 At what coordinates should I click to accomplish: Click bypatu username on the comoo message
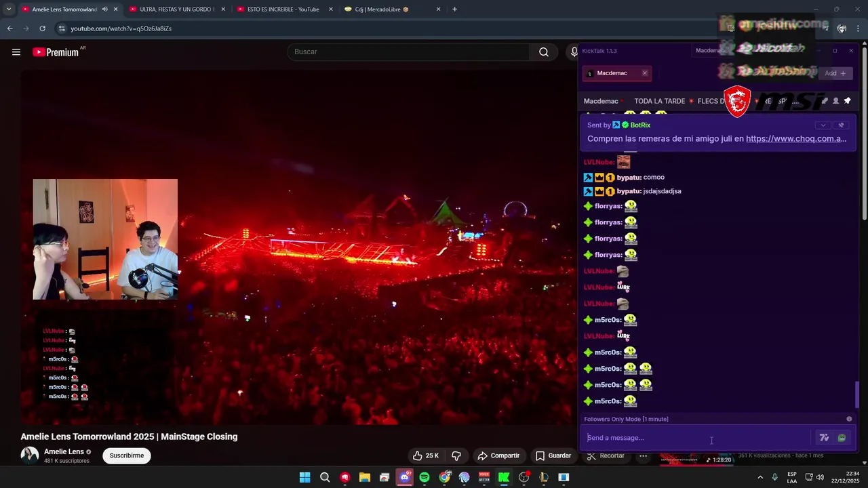tap(629, 178)
